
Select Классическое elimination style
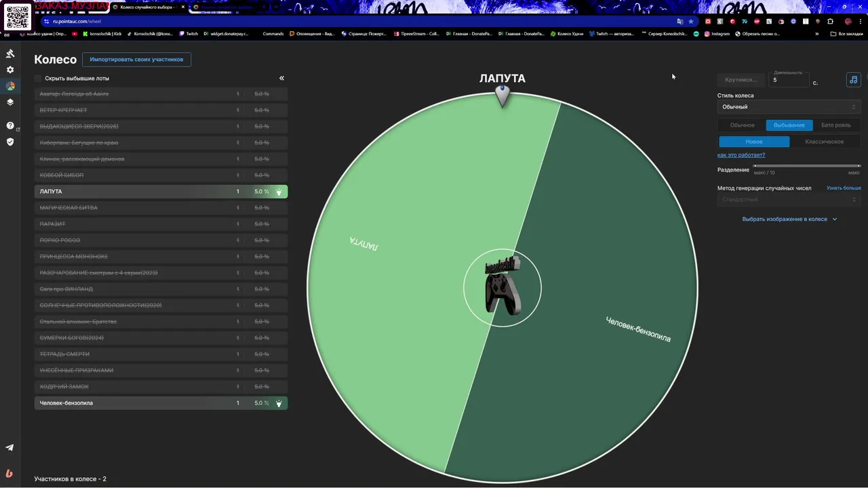point(825,142)
